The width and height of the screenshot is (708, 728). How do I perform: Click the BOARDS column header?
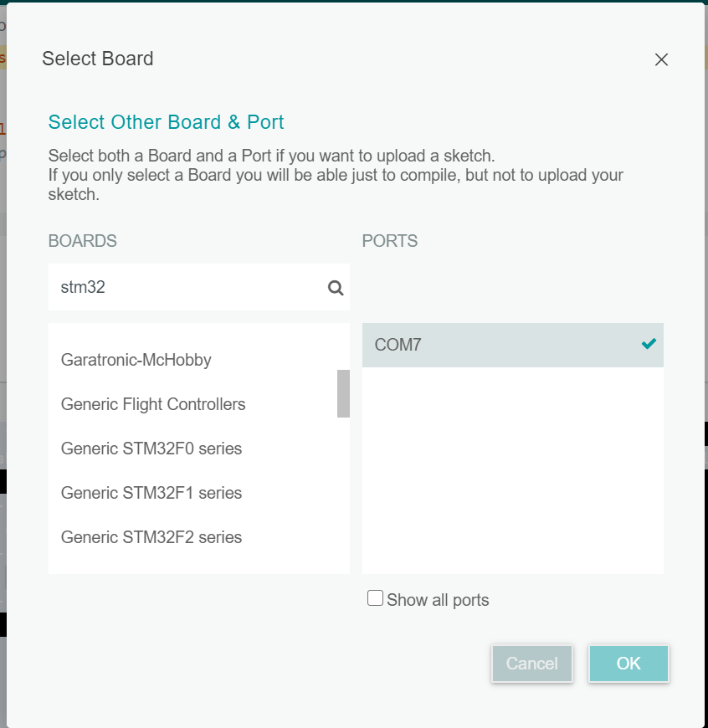82,240
